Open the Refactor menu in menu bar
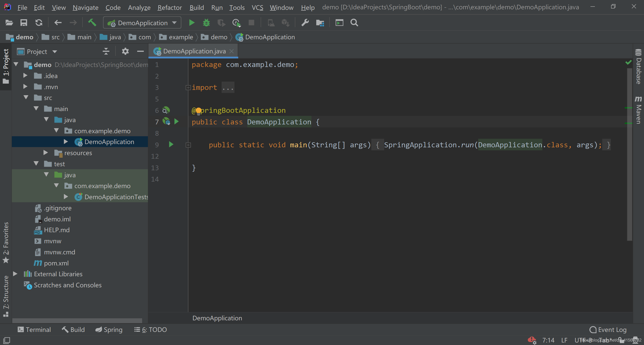The height and width of the screenshot is (345, 644). (x=169, y=7)
